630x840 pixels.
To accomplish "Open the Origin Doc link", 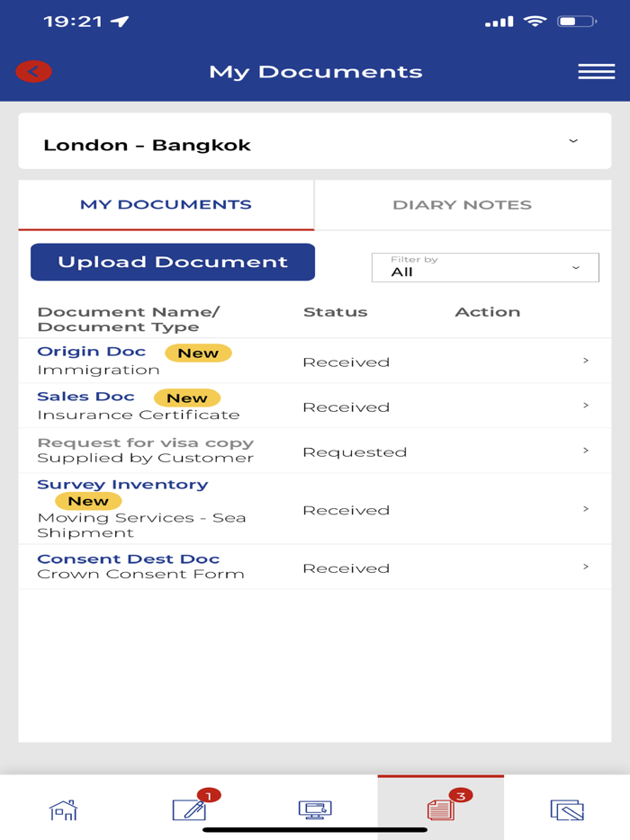I will click(91, 352).
